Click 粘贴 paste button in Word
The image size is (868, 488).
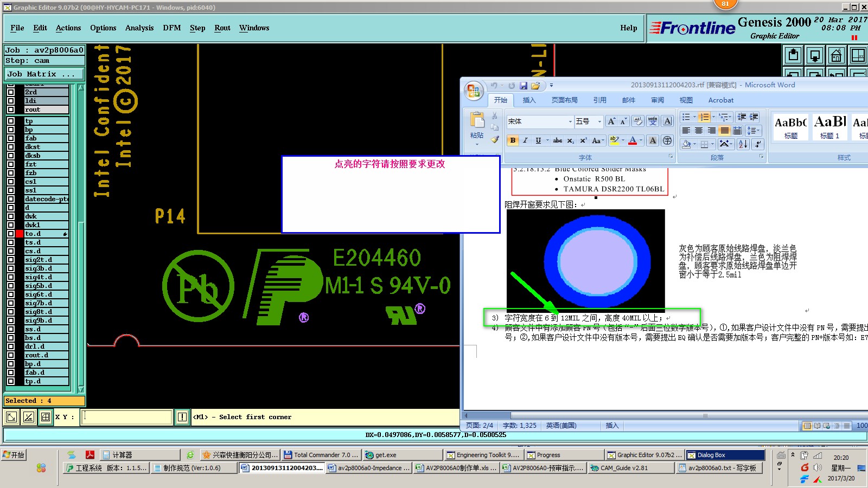pyautogui.click(x=477, y=125)
